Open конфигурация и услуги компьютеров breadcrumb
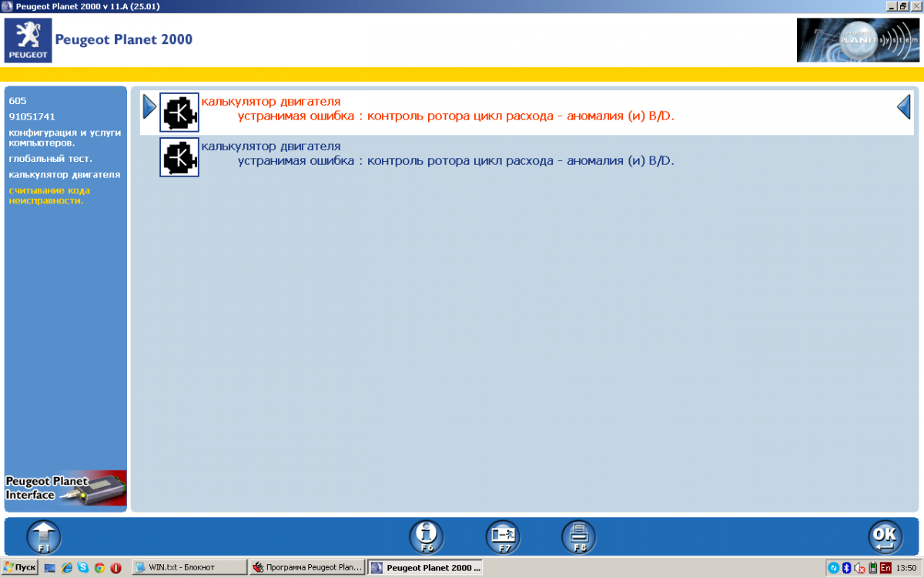924x578 pixels. click(x=65, y=137)
